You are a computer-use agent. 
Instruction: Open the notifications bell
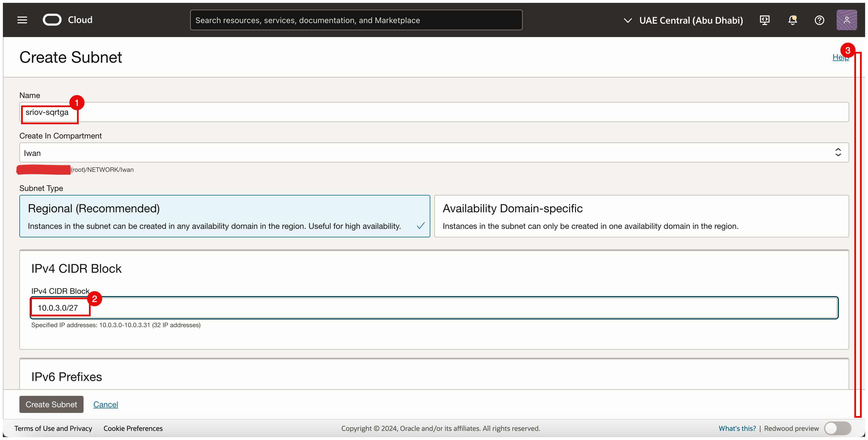pos(792,20)
